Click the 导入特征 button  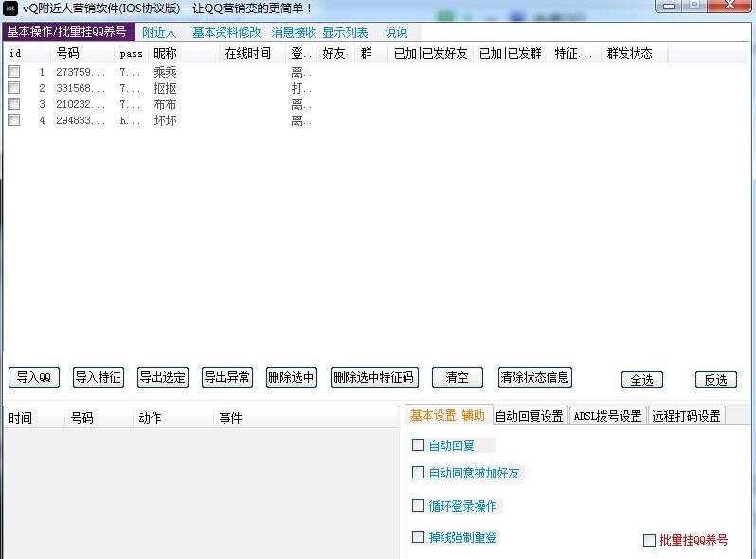coord(99,377)
